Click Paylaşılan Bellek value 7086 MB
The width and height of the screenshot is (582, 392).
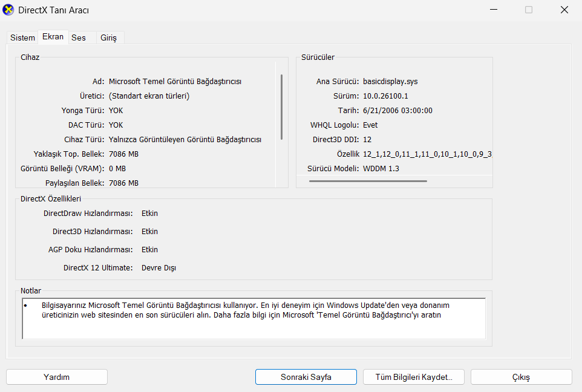tap(123, 183)
